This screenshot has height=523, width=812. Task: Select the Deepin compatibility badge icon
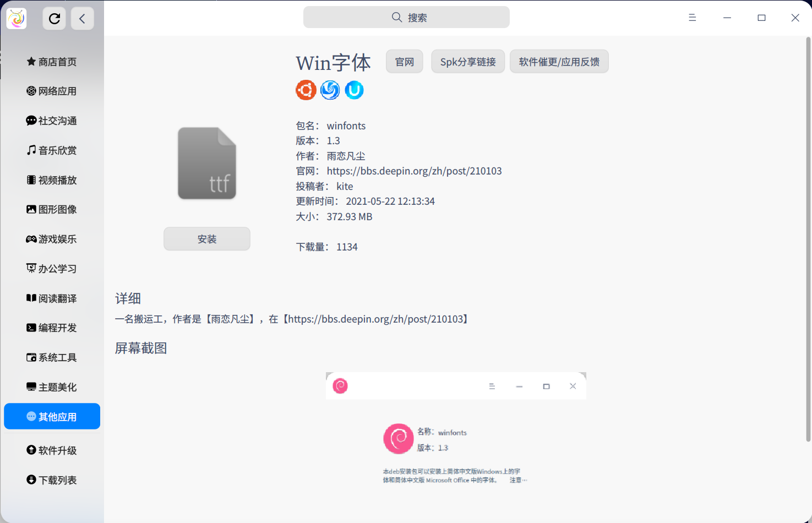point(330,90)
